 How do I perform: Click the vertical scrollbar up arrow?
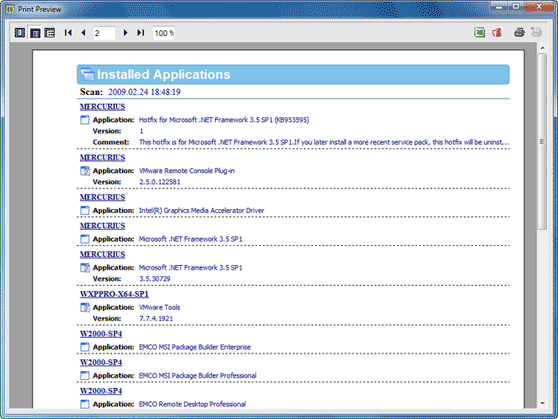tap(542, 48)
